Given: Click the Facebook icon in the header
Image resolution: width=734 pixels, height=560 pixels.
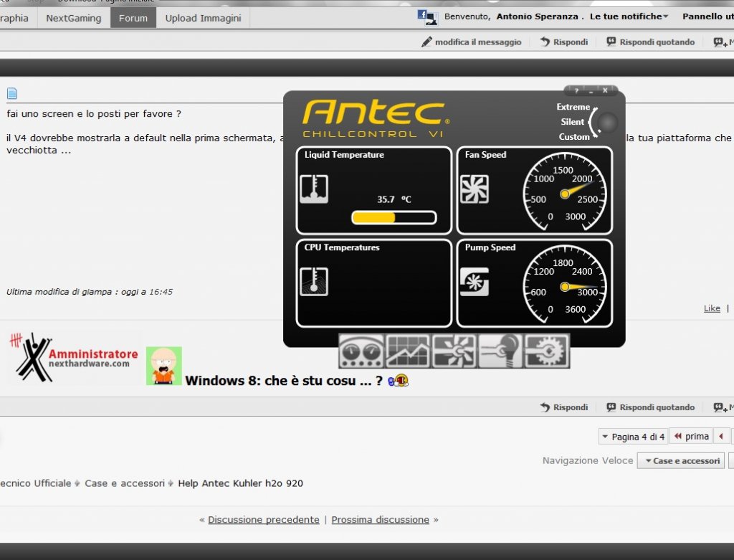Looking at the screenshot, I should click(x=422, y=14).
